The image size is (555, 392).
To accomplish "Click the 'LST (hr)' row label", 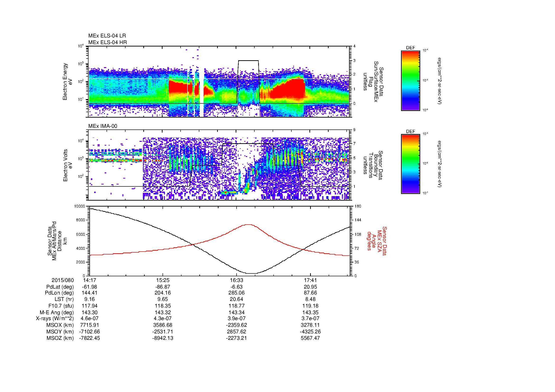I will coord(64,300).
